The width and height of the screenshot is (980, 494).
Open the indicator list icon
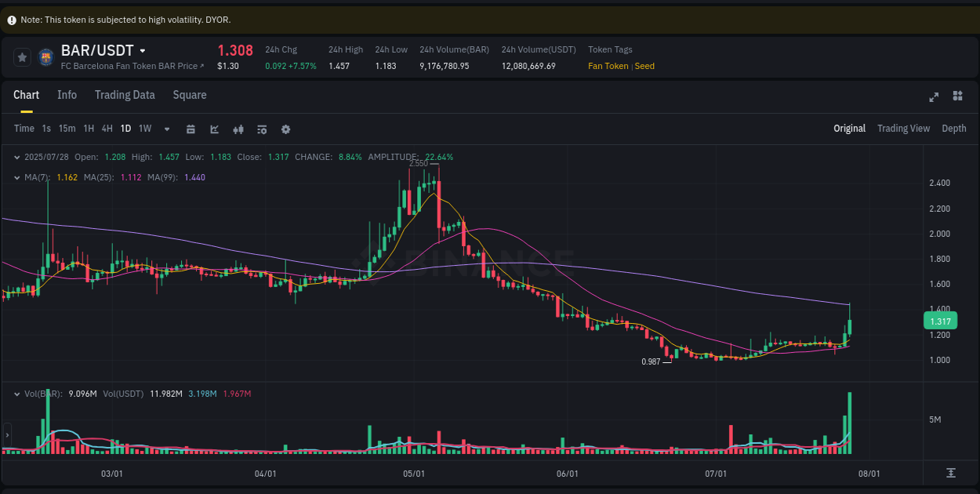tap(262, 128)
